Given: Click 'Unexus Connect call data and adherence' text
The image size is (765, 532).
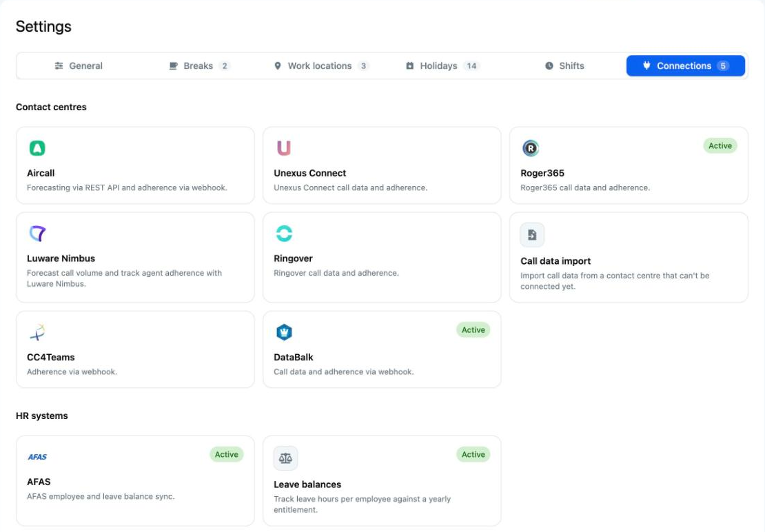Looking at the screenshot, I should coord(350,187).
